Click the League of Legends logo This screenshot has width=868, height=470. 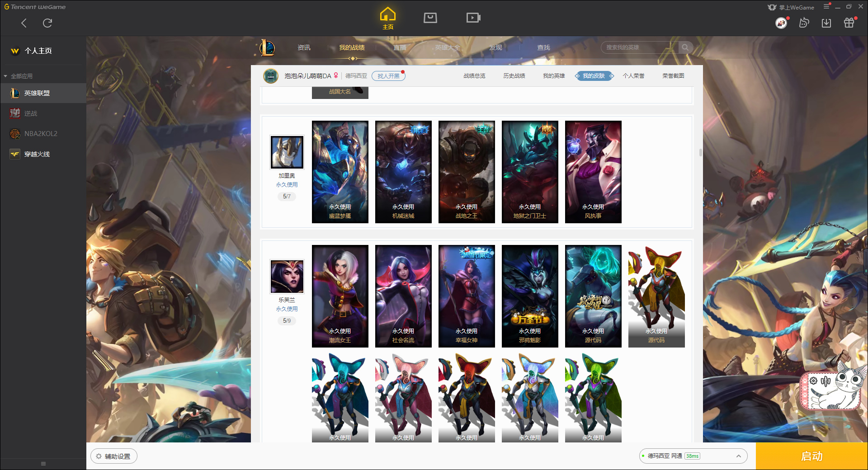pyautogui.click(x=267, y=47)
